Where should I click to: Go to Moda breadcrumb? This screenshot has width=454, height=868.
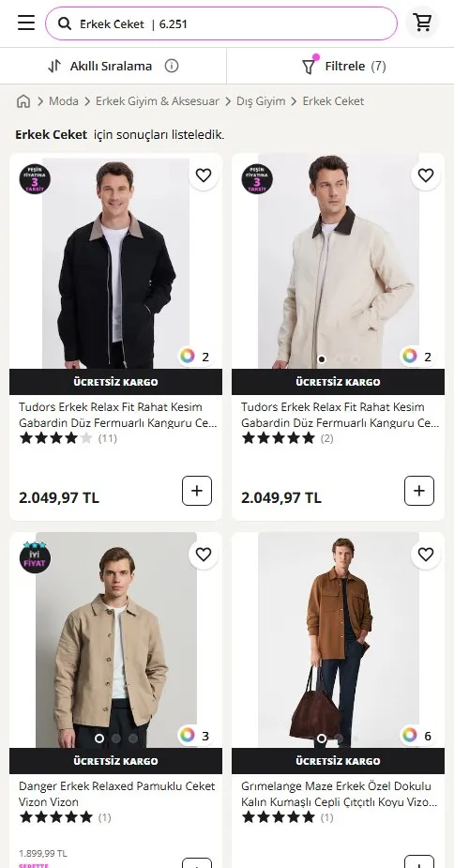pos(64,101)
